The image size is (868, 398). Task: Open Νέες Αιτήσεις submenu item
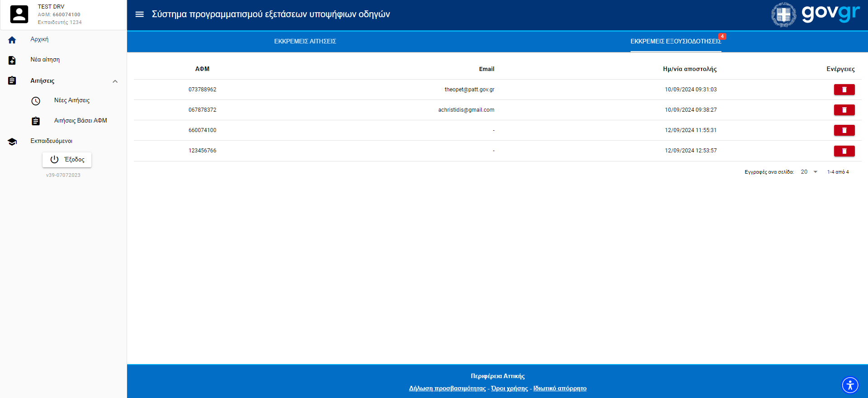[72, 100]
